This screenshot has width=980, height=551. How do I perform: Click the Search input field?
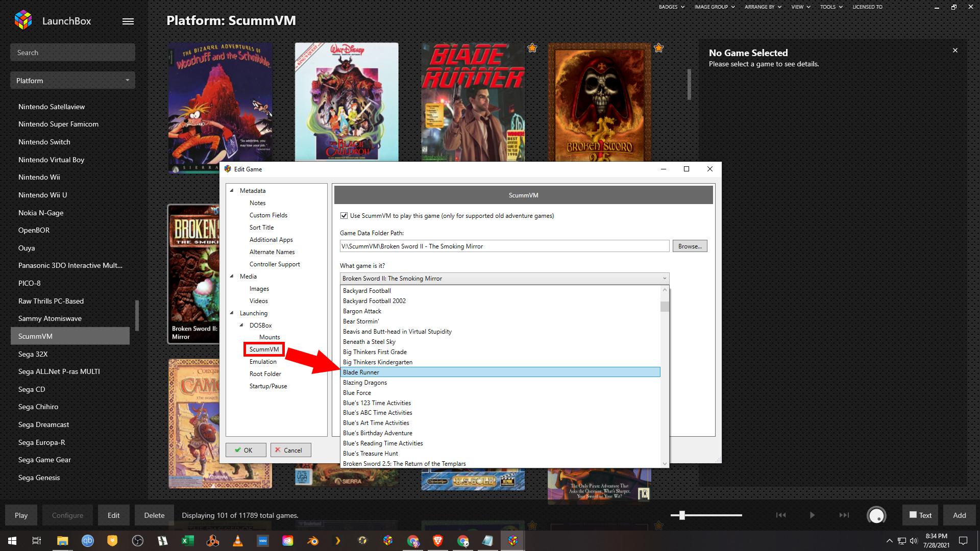coord(72,53)
